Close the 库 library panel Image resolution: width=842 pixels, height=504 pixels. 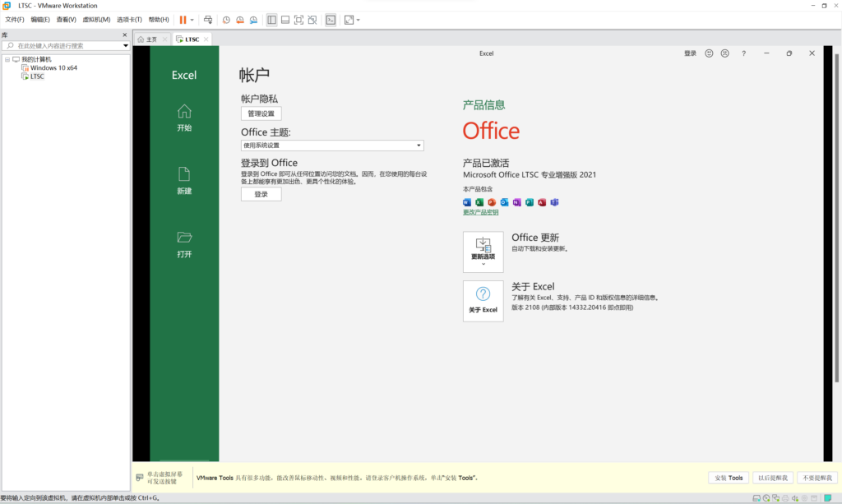pyautogui.click(x=125, y=35)
